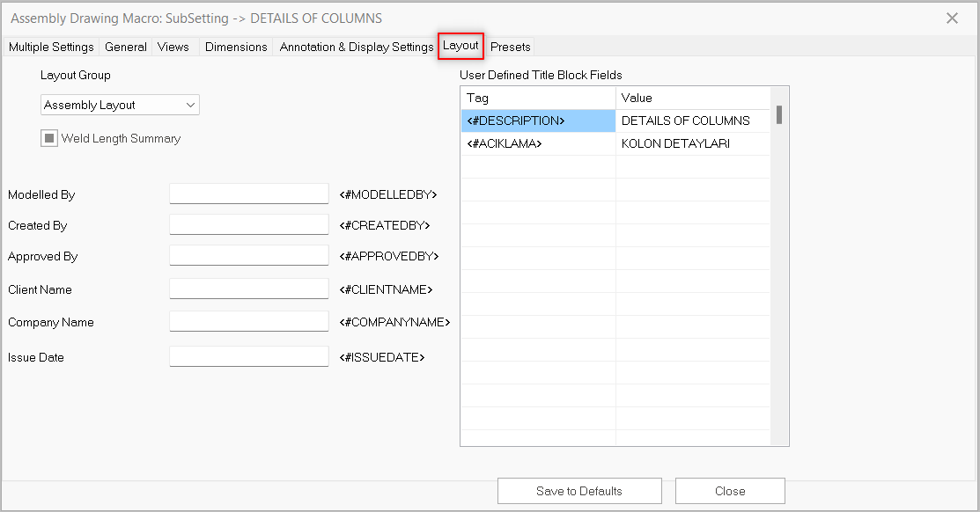Image resolution: width=980 pixels, height=512 pixels.
Task: Go to the Views tab
Action: [x=173, y=47]
